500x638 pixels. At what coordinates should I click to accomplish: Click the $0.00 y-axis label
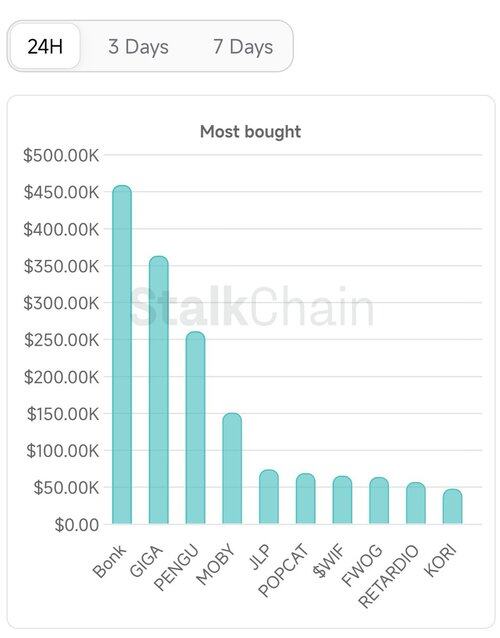click(77, 524)
